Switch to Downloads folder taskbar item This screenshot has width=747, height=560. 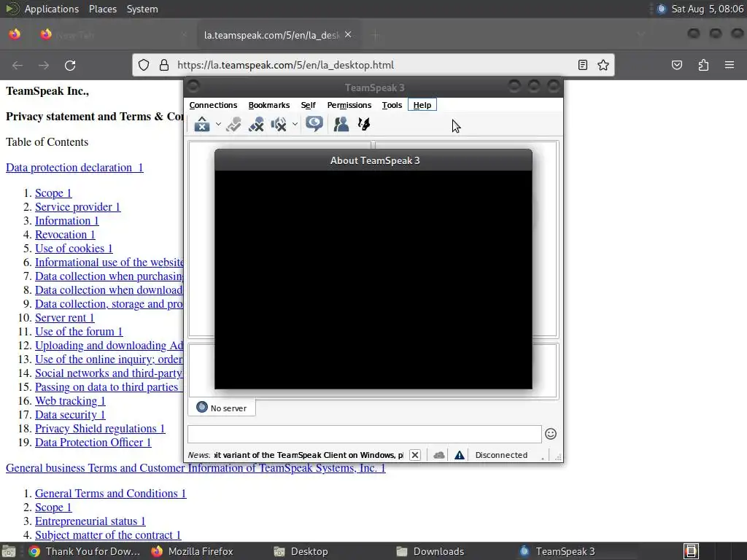430,551
